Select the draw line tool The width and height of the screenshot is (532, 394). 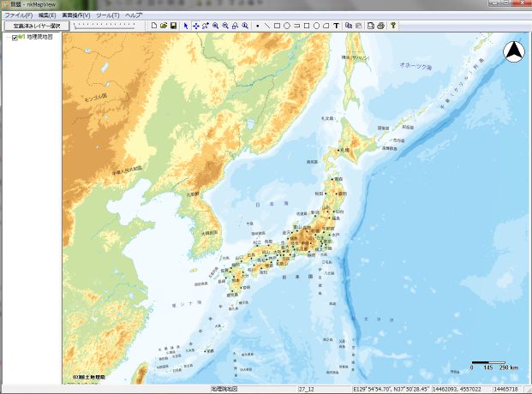point(266,26)
